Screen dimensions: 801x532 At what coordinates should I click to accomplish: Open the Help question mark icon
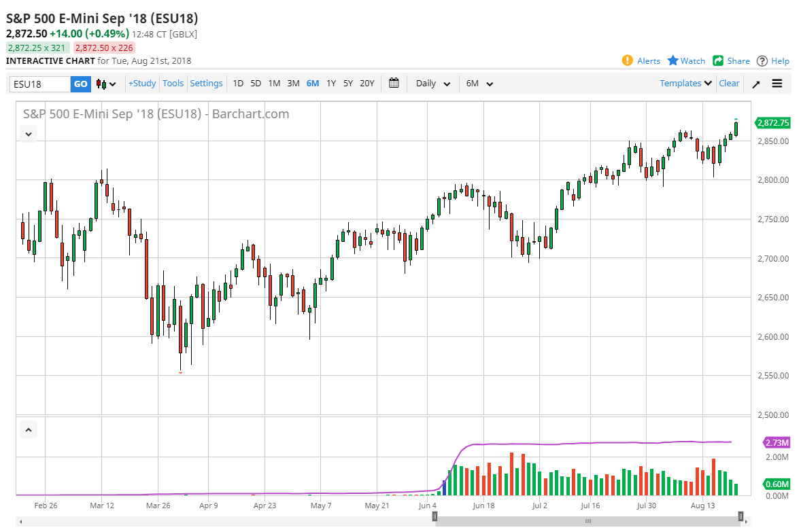coord(762,60)
